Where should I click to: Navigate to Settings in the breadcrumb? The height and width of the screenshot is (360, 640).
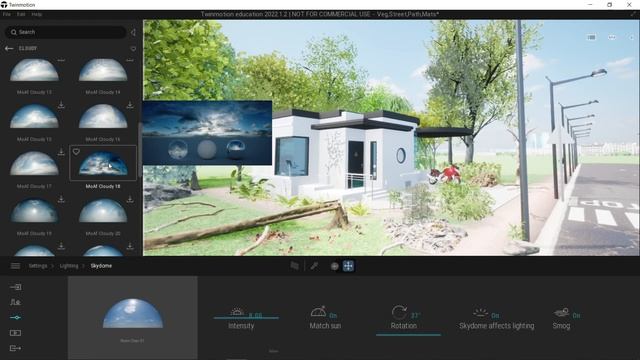tap(38, 266)
